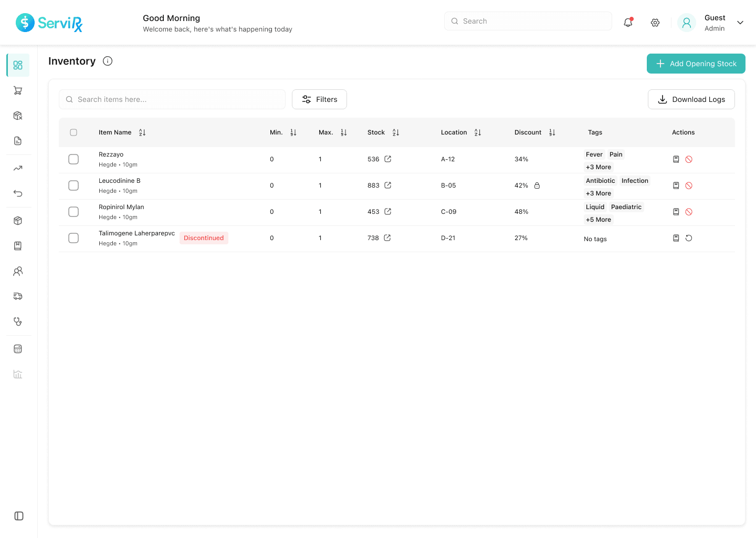Screen dimensions: 756x538
Task: Select the checkbox next to Rezzayo
Action: click(73, 159)
